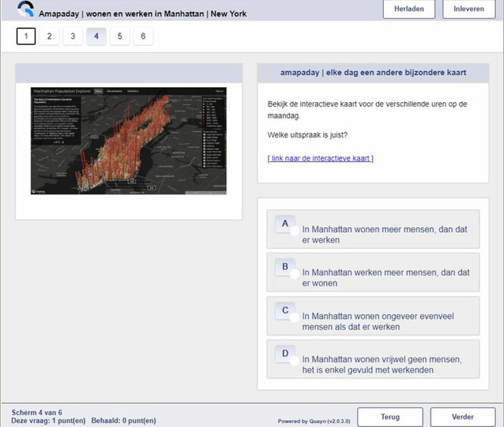This screenshot has height=427, width=504.
Task: Navigate to question page 5
Action: (x=120, y=37)
